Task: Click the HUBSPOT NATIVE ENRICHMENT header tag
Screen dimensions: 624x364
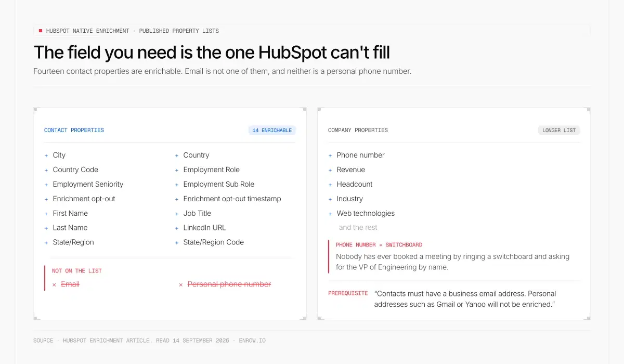Action: [133, 31]
